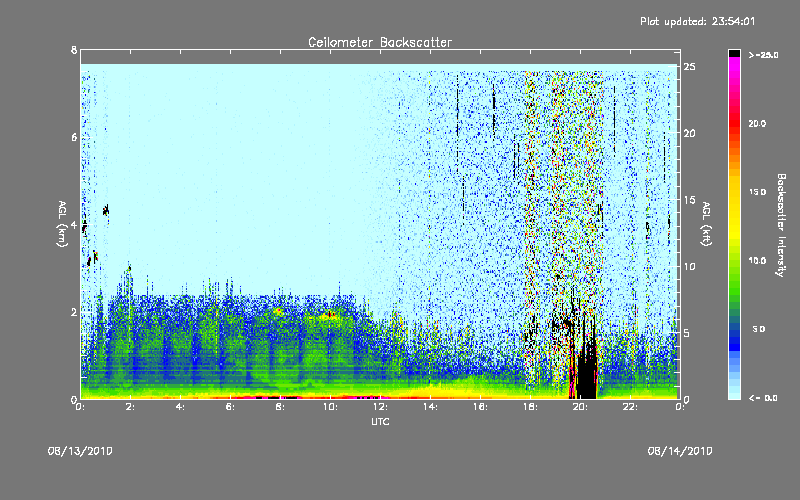This screenshot has height=500, width=800.
Task: Click the end date 08/14/2010 label
Action: [x=680, y=451]
